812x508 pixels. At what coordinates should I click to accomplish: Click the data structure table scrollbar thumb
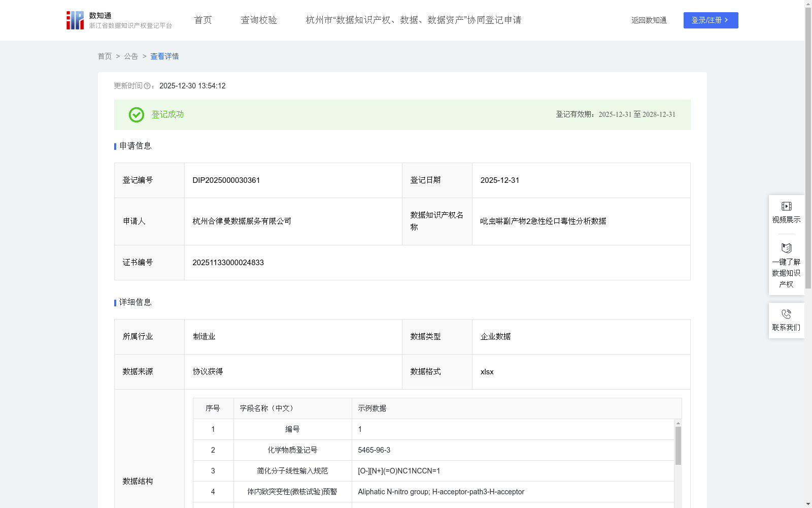point(678,446)
